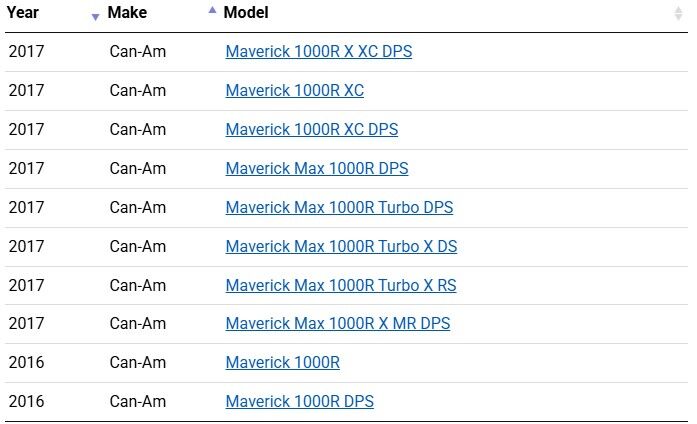Image resolution: width=697 pixels, height=424 pixels.
Task: Open Maverick Max 1000R X MR DPS
Action: click(x=337, y=324)
